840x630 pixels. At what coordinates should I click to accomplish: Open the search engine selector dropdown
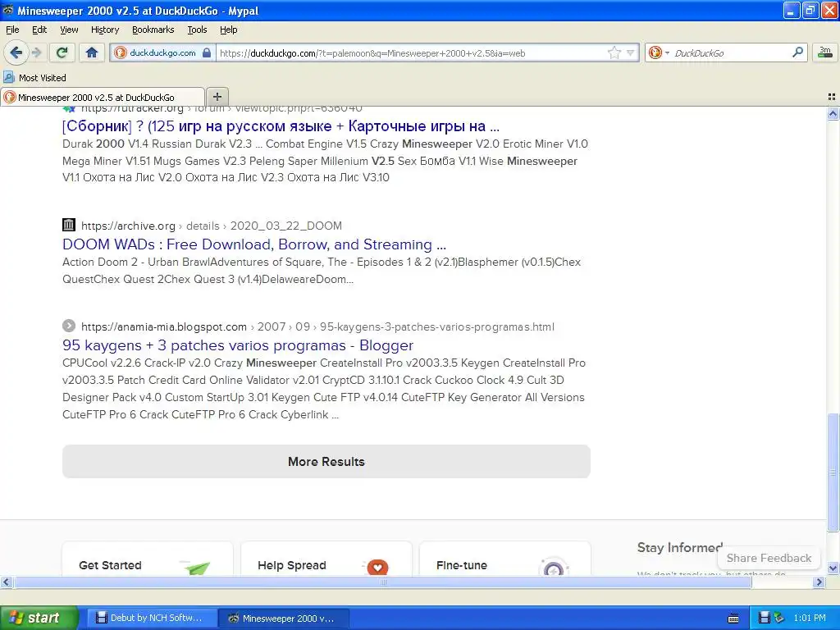(659, 52)
